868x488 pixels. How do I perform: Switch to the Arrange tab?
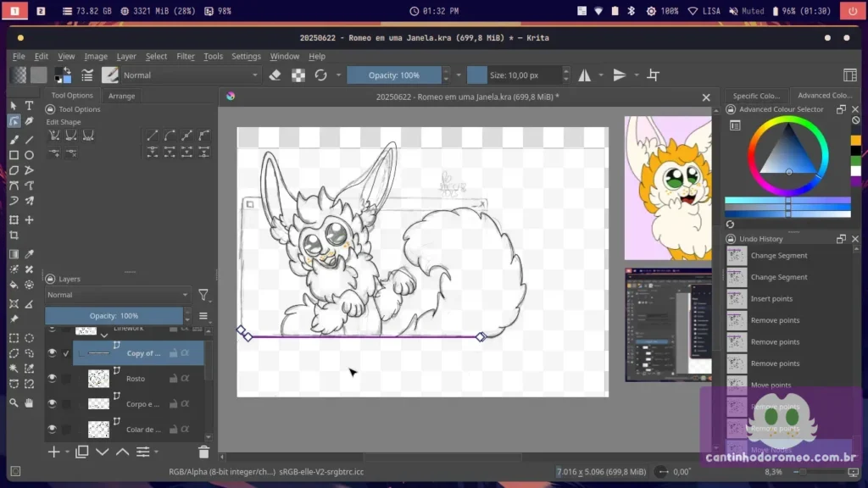(x=121, y=96)
